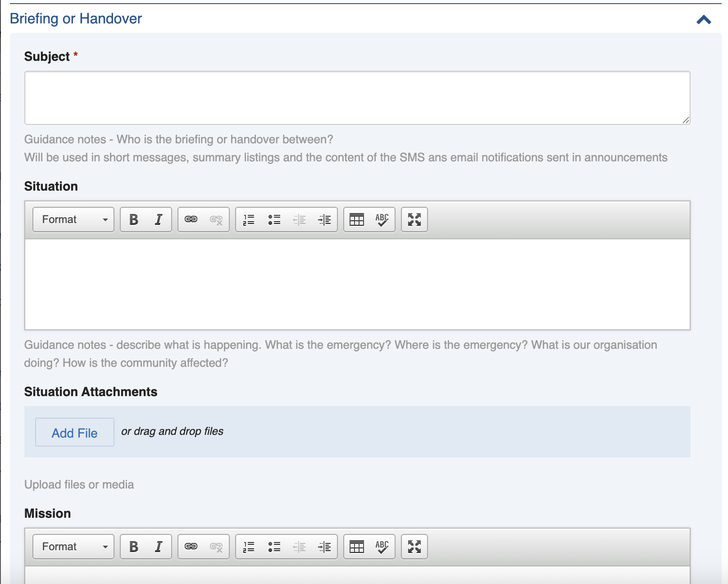The image size is (728, 584).
Task: Insert a table in the Mission editor
Action: [x=357, y=547]
